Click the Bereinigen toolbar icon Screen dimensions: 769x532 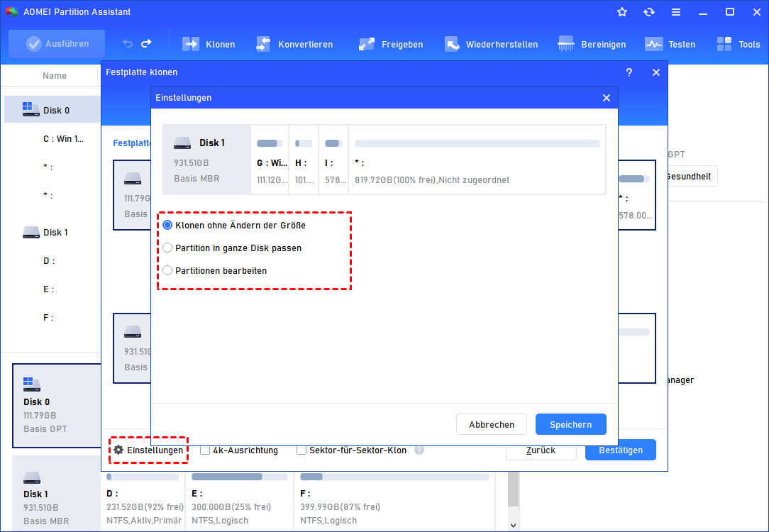point(566,44)
